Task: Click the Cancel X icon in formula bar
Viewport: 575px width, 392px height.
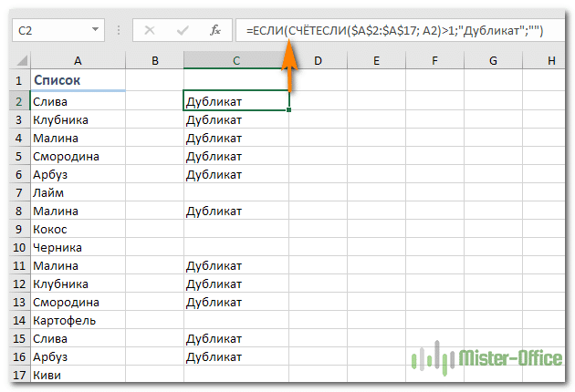Action: [x=150, y=30]
